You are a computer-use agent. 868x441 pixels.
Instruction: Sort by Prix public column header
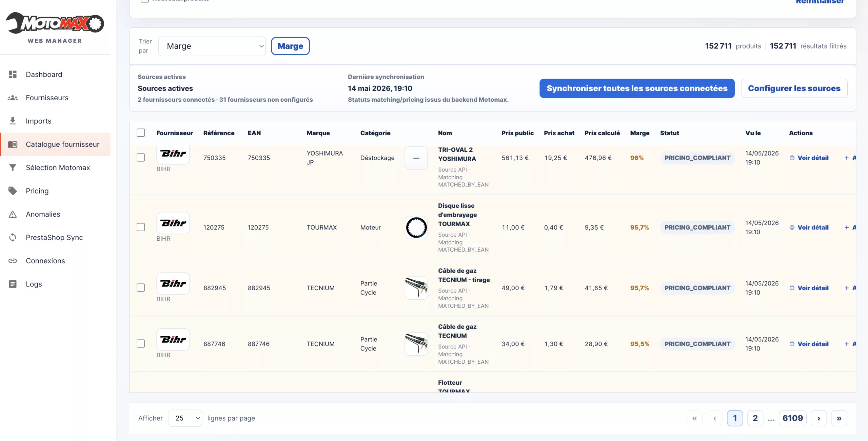[x=517, y=133]
